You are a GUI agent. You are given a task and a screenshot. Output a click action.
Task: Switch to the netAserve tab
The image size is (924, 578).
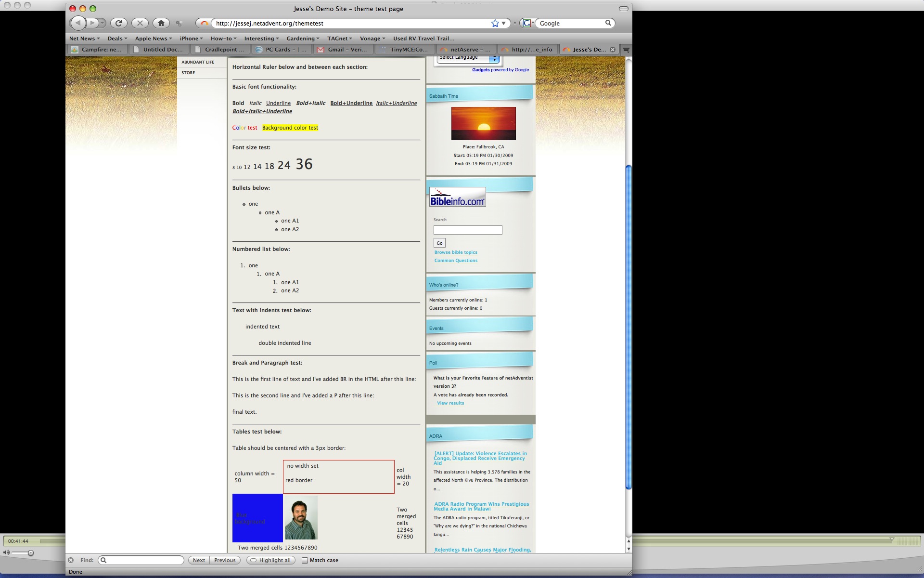(x=466, y=50)
